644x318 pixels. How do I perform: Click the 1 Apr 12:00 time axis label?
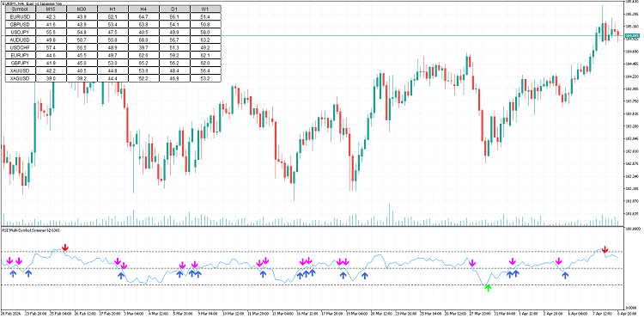tap(529, 313)
